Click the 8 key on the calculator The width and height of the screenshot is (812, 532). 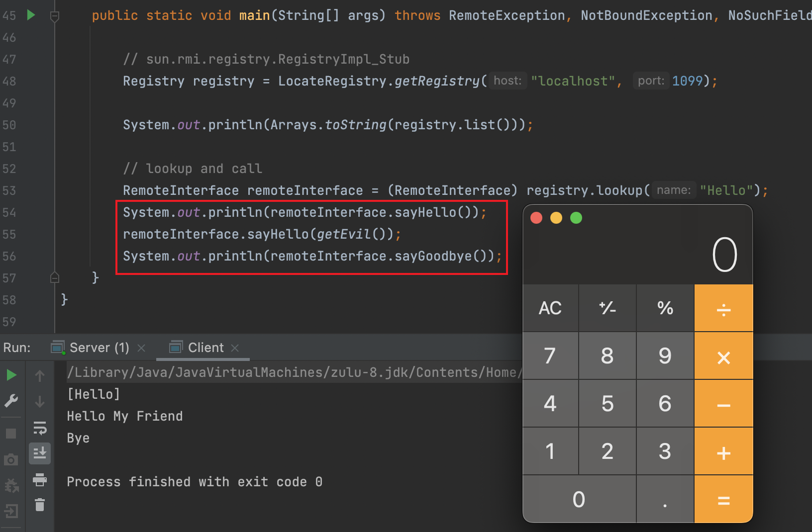point(608,356)
